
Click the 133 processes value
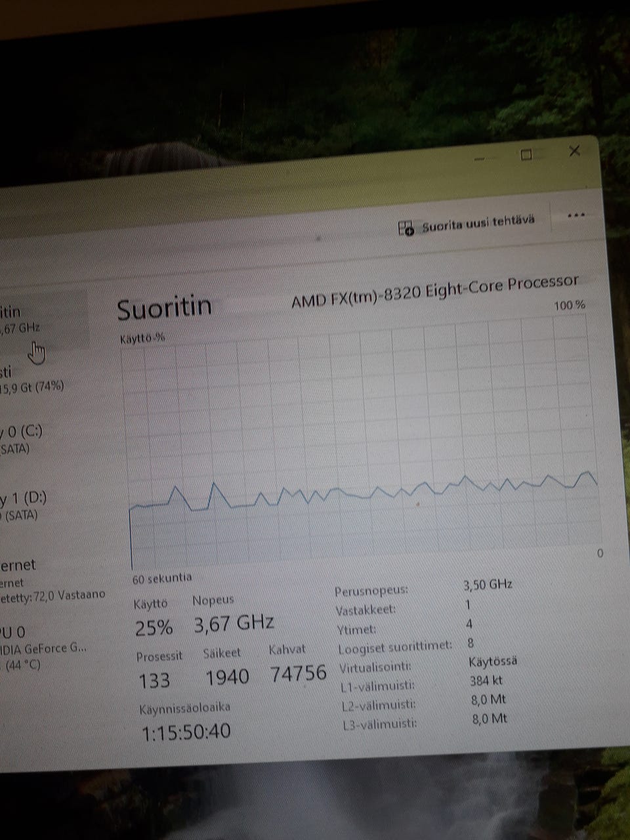[x=154, y=681]
